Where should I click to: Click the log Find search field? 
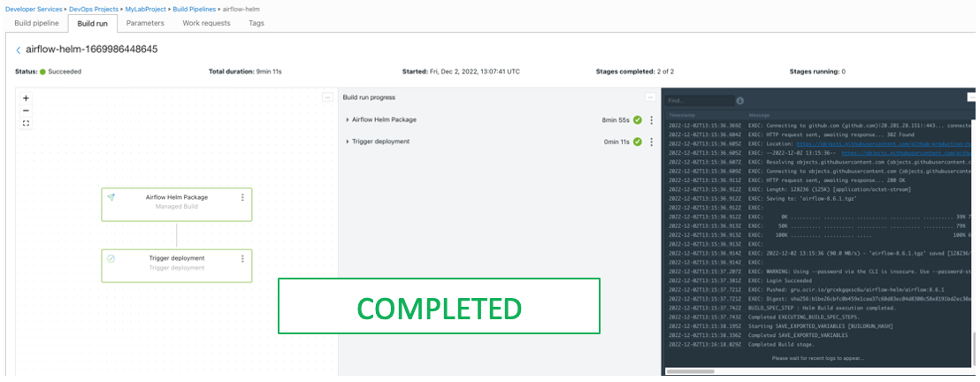click(x=700, y=101)
